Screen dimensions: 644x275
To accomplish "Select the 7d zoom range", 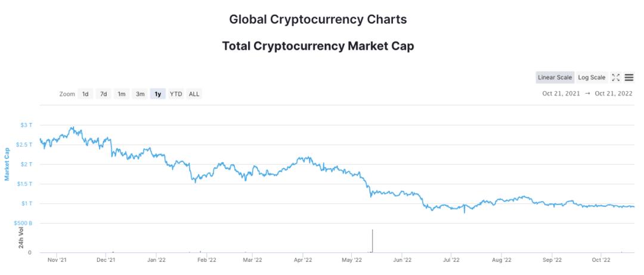I will coord(103,94).
